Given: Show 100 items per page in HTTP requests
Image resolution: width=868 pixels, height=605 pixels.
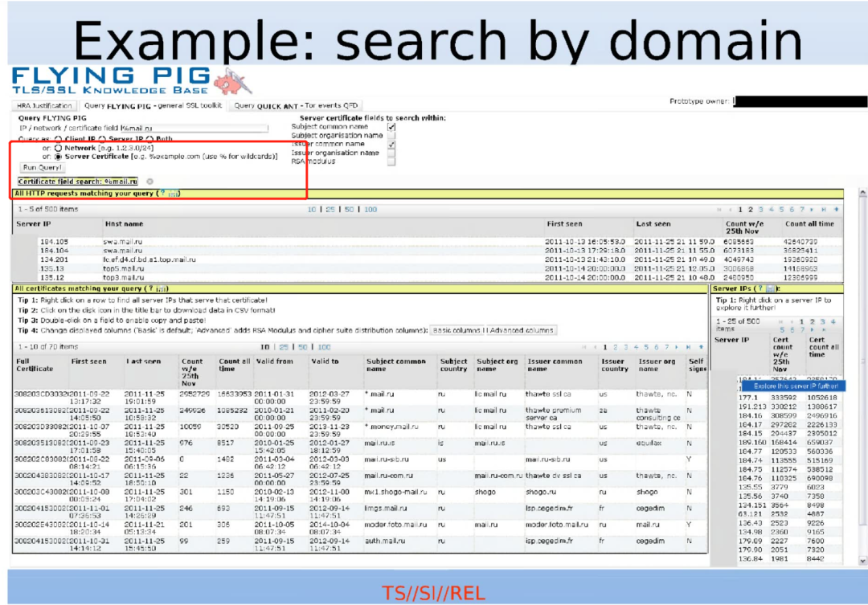Looking at the screenshot, I should coord(371,210).
